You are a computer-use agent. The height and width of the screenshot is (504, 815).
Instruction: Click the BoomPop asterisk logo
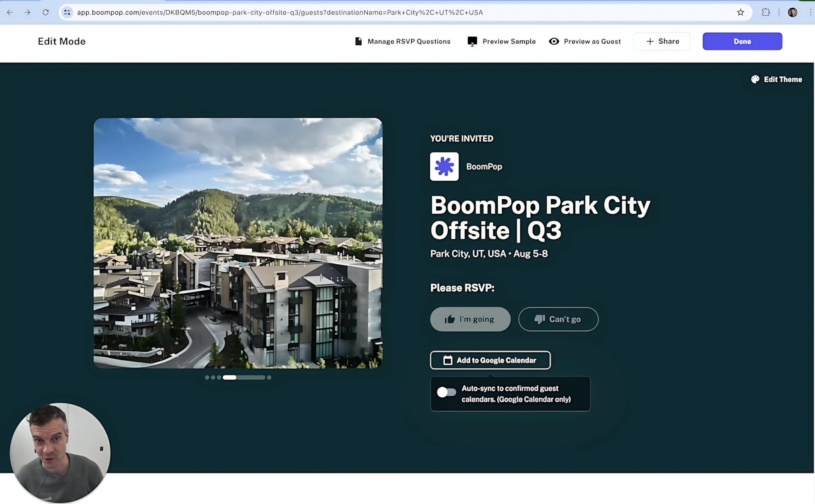click(444, 167)
